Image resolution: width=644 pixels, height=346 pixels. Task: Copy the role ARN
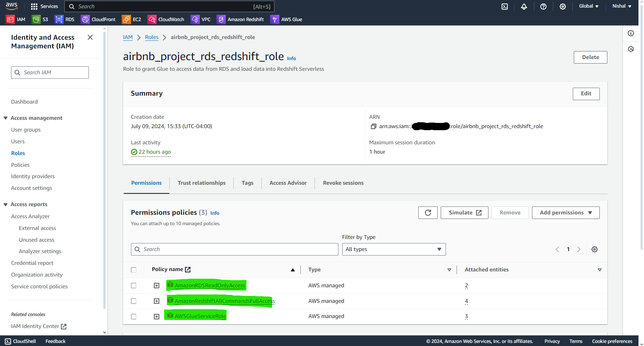(x=373, y=126)
